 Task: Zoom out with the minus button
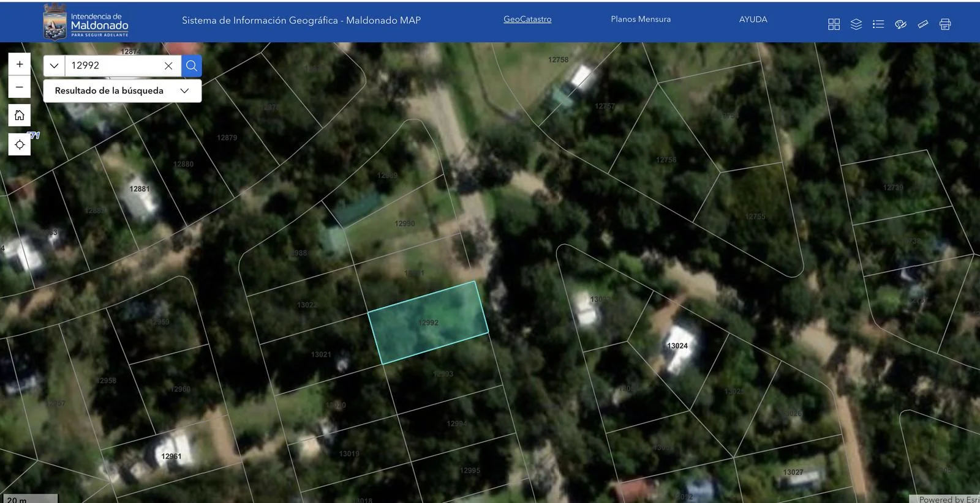[x=20, y=87]
